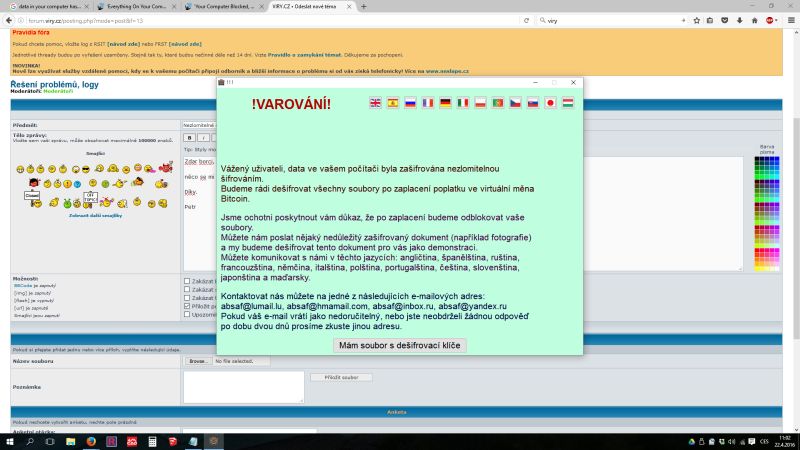Click the 'Browse...' file button

pyautogui.click(x=197, y=361)
